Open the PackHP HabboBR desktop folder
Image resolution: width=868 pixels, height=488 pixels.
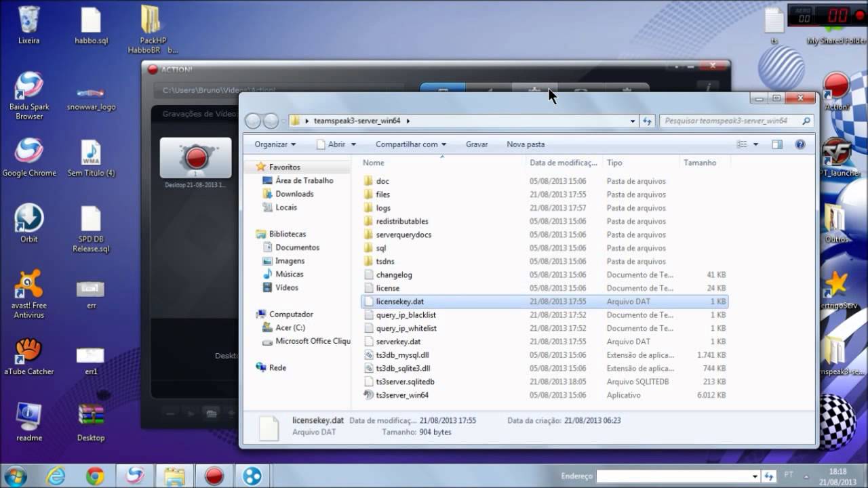pos(153,28)
